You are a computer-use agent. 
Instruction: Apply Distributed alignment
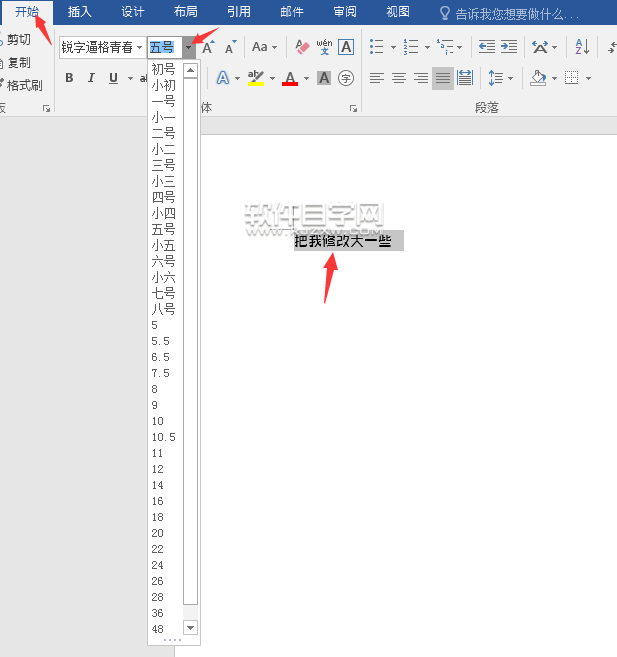click(465, 78)
